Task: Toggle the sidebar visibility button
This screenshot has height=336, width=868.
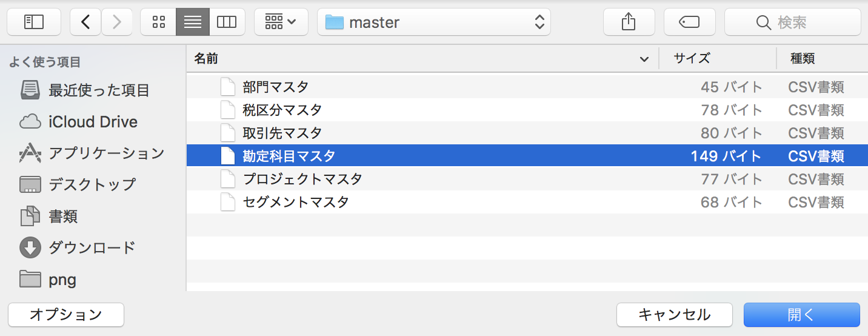Action: 34,22
